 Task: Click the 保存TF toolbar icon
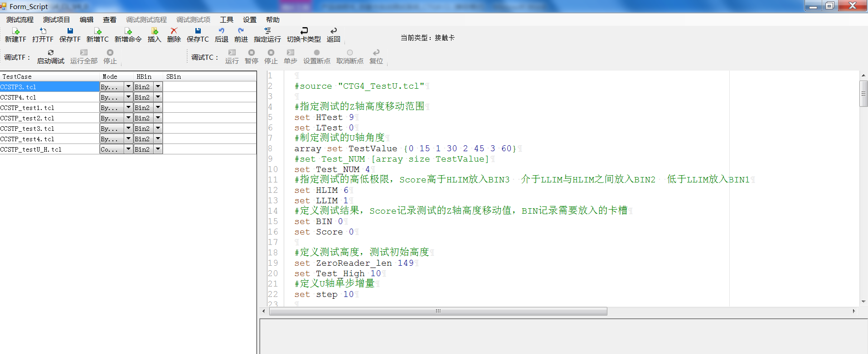(70, 31)
